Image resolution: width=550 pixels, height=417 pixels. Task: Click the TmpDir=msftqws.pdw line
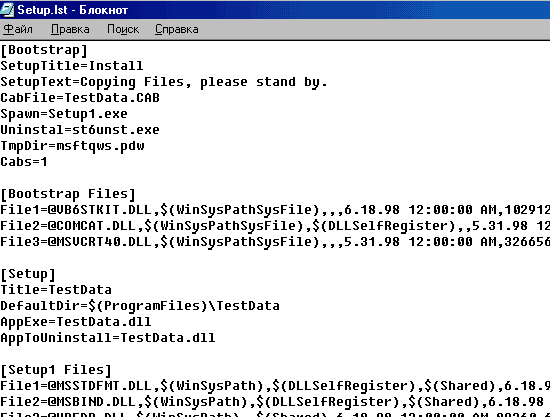[72, 146]
